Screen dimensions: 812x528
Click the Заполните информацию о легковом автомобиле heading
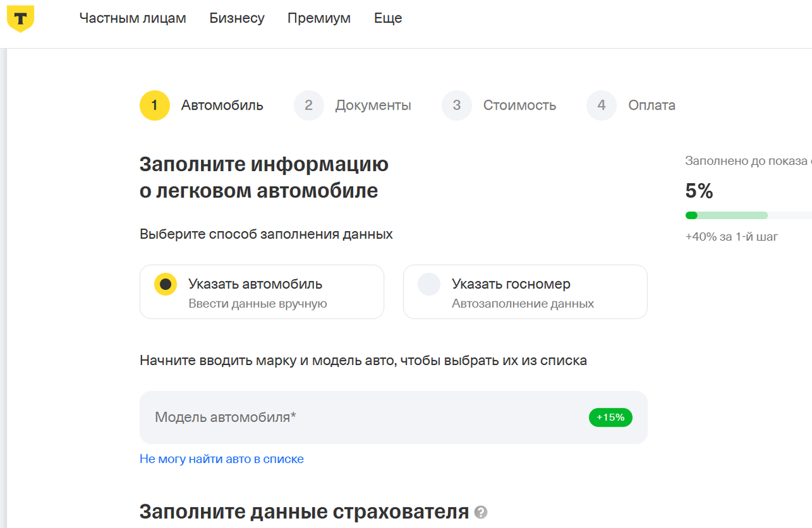264,177
